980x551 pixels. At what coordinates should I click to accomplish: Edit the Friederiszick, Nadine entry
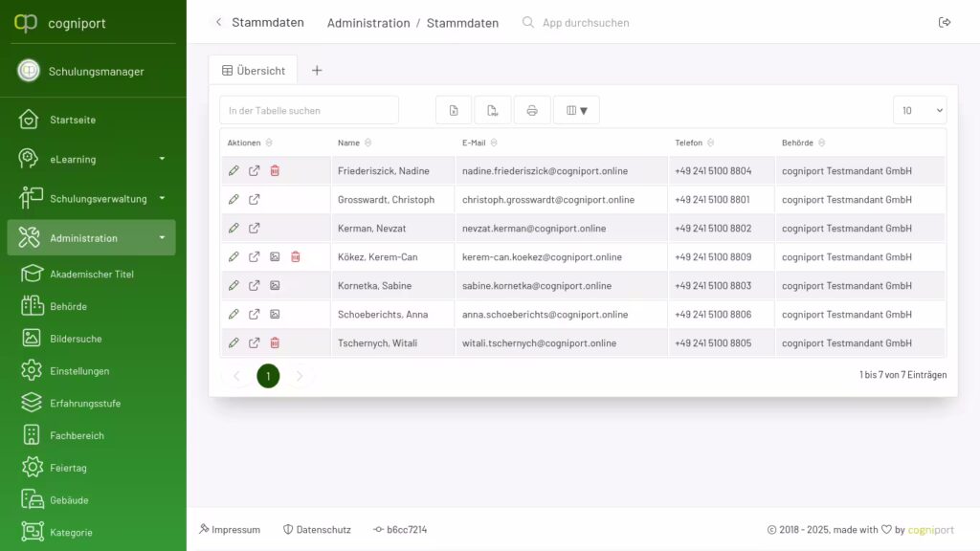pos(234,171)
